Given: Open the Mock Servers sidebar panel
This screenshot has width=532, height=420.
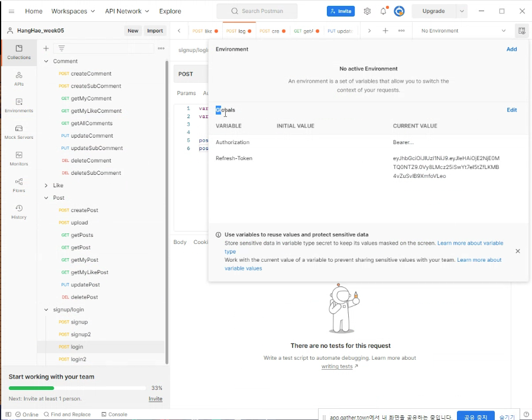Looking at the screenshot, I should pos(19,132).
